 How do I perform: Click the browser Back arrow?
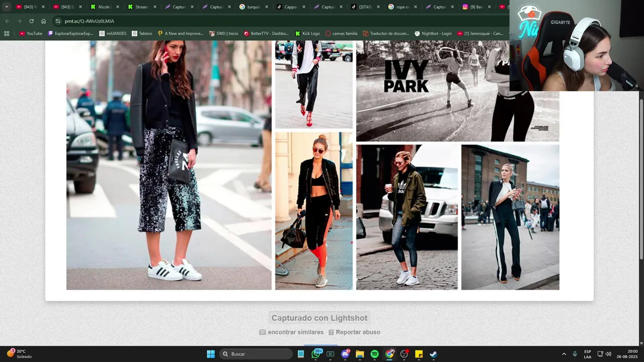(7, 21)
